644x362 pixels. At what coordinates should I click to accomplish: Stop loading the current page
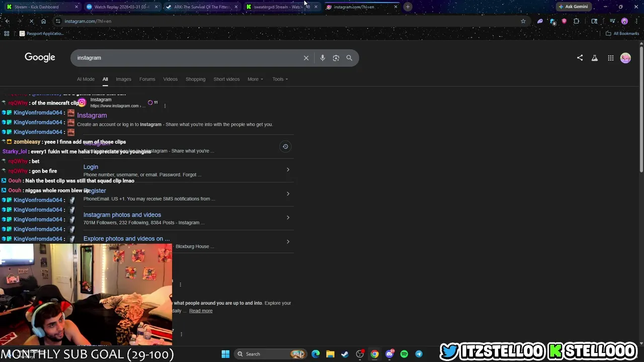pyautogui.click(x=31, y=21)
